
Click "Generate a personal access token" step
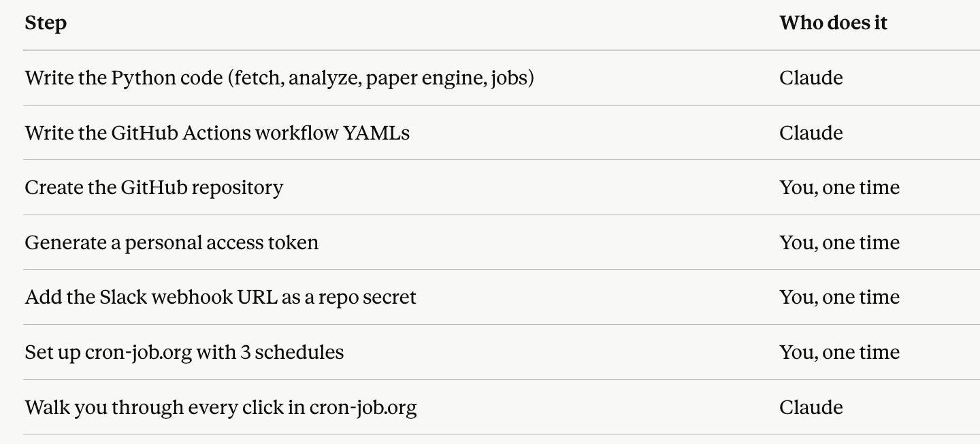coord(171,243)
